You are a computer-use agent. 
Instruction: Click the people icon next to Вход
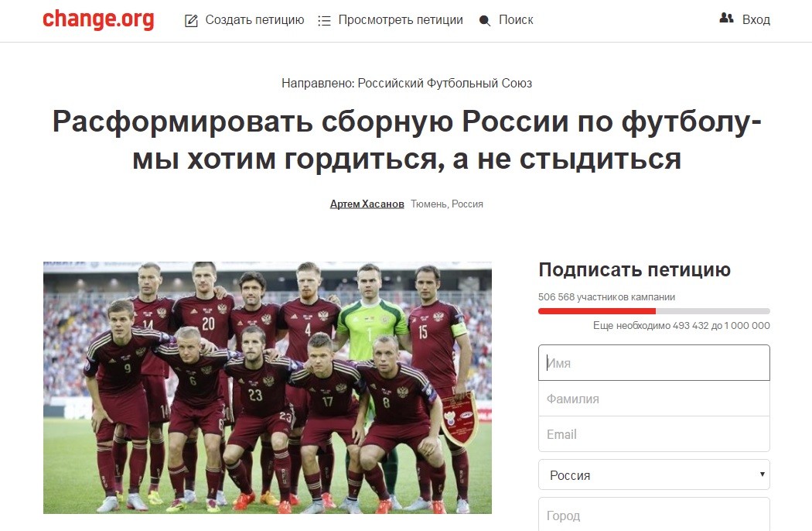[x=727, y=18]
